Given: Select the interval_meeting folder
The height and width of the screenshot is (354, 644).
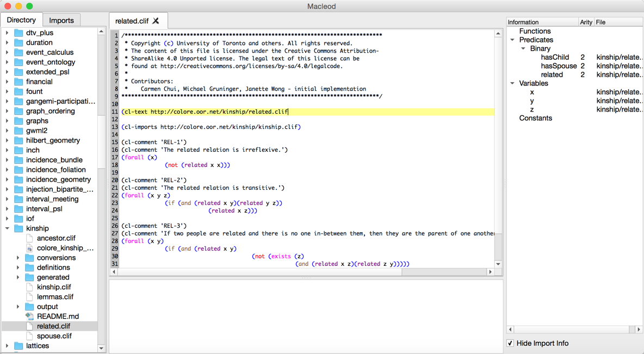Looking at the screenshot, I should point(52,199).
